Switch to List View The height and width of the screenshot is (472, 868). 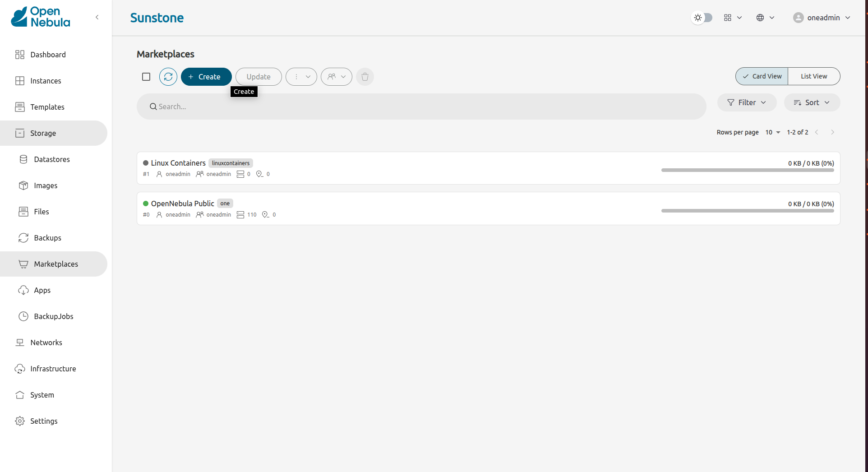813,76
